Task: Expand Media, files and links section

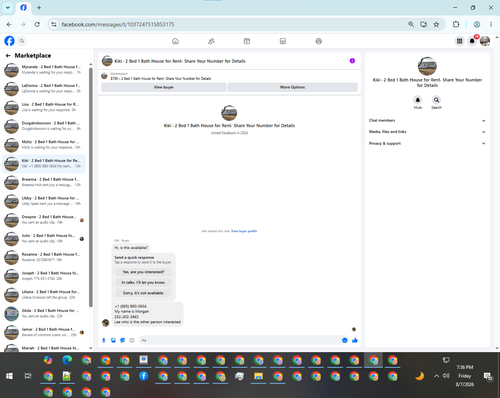Action: point(427,132)
